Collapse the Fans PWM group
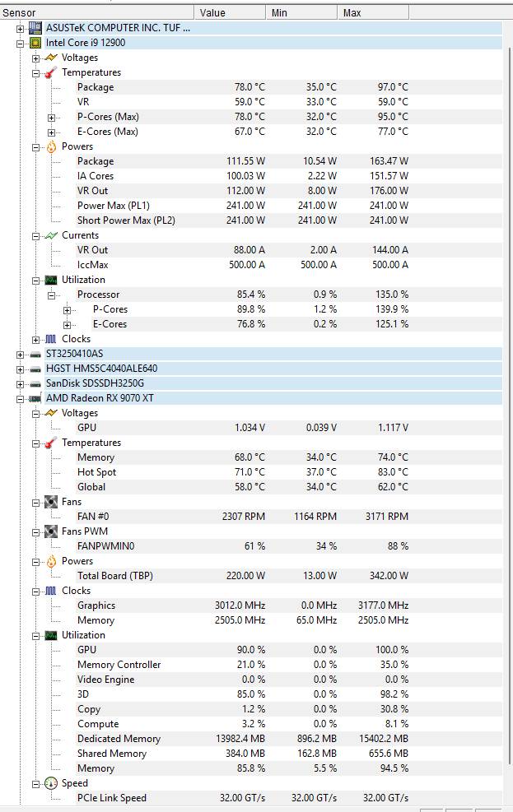513x812 pixels. pyautogui.click(x=35, y=532)
